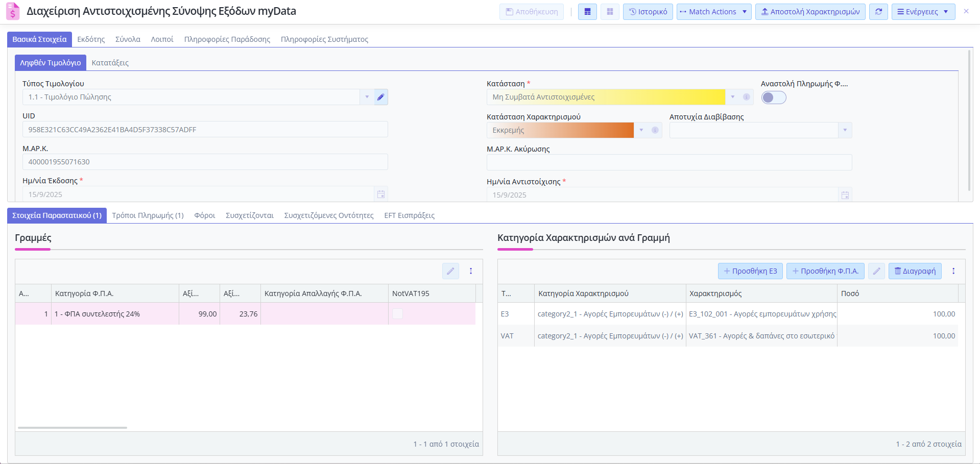Image resolution: width=980 pixels, height=464 pixels.
Task: Open the Ημ/νία Αντιστοίχισης calendar icon
Action: click(845, 195)
